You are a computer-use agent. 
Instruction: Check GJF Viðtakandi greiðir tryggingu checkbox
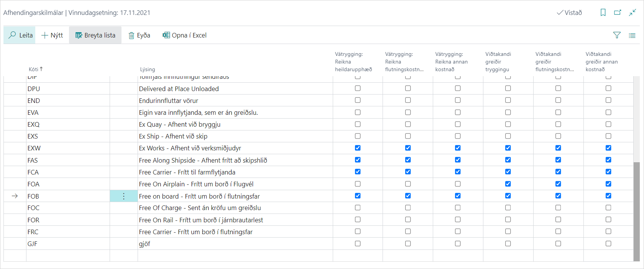click(508, 244)
